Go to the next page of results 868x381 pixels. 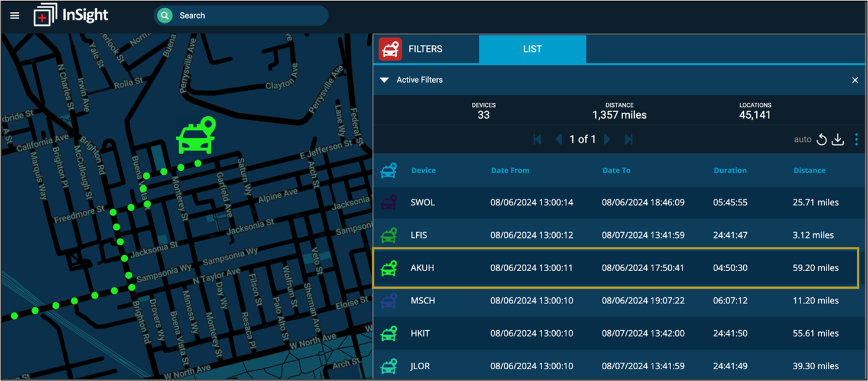point(607,139)
